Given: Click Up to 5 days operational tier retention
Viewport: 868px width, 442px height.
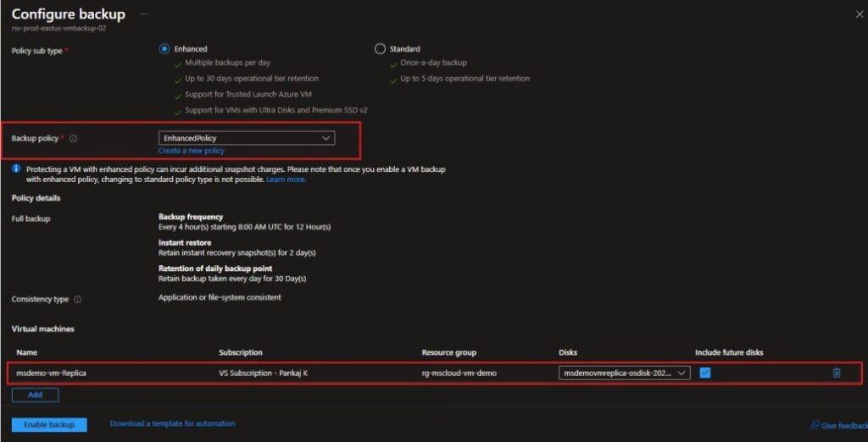Looking at the screenshot, I should (x=465, y=79).
